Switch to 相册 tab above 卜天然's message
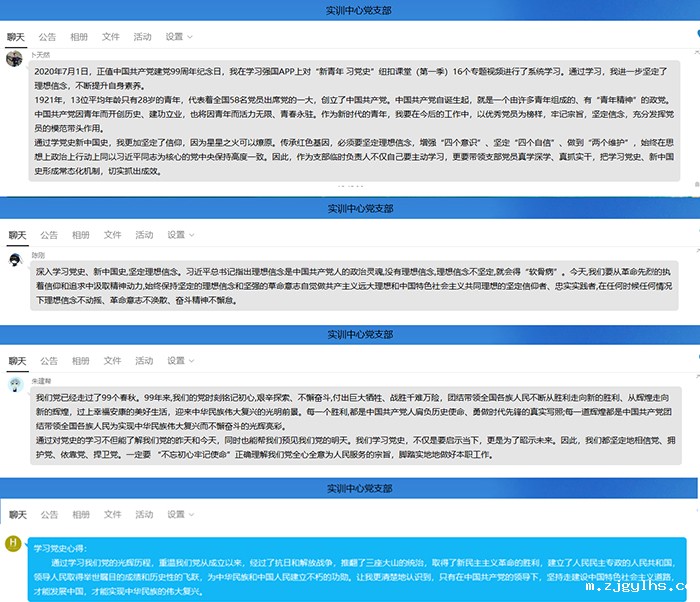 [79, 37]
